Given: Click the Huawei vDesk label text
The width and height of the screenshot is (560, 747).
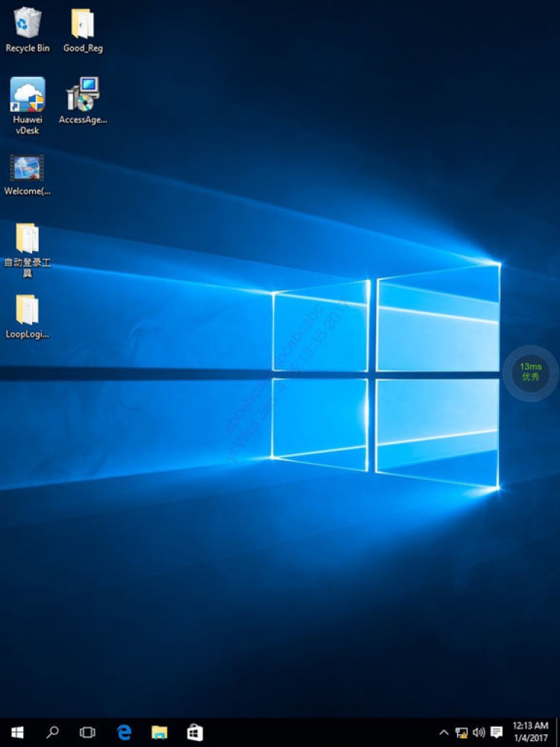Looking at the screenshot, I should pyautogui.click(x=28, y=125).
